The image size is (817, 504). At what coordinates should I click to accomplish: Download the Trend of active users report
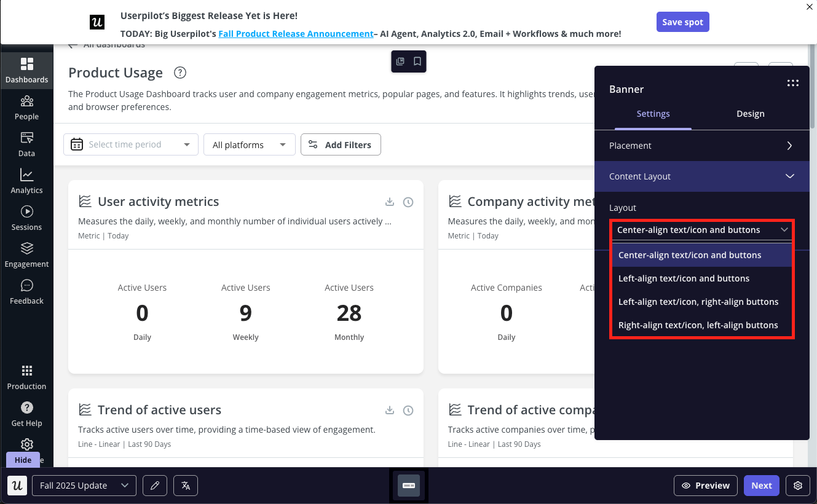click(x=389, y=410)
